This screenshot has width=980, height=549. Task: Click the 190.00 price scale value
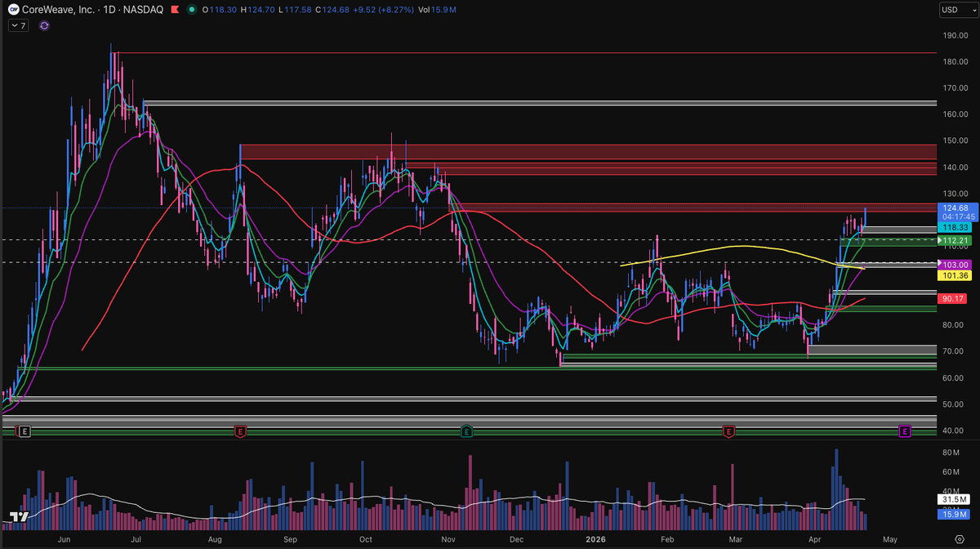pyautogui.click(x=955, y=35)
